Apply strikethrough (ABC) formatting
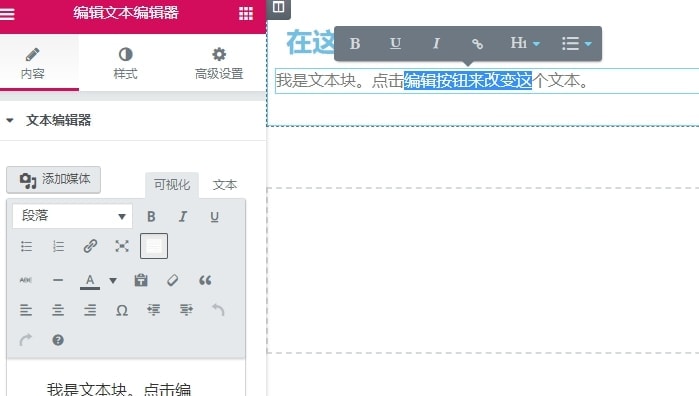This screenshot has height=396, width=699. 26,280
